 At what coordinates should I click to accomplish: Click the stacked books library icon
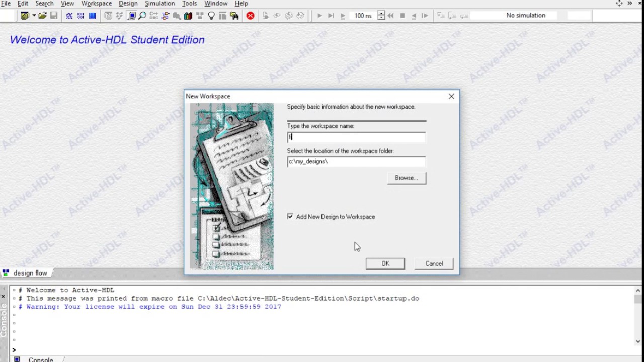click(x=188, y=16)
